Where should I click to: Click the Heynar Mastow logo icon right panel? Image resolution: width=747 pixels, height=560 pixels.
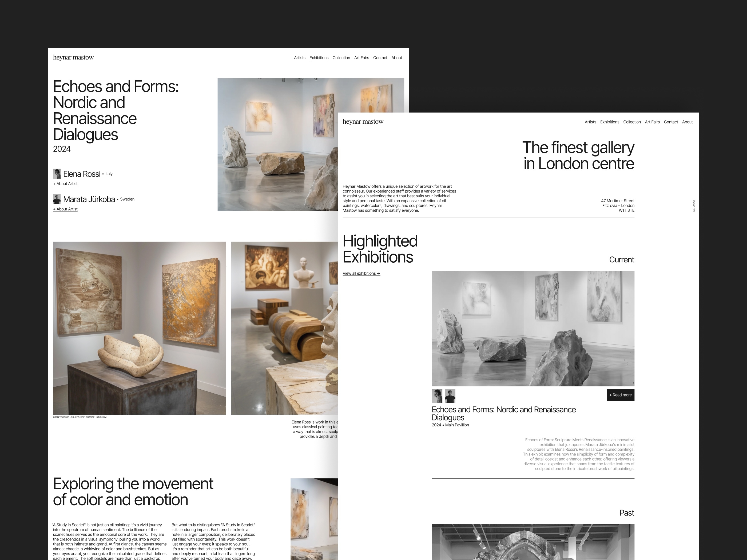click(x=364, y=122)
